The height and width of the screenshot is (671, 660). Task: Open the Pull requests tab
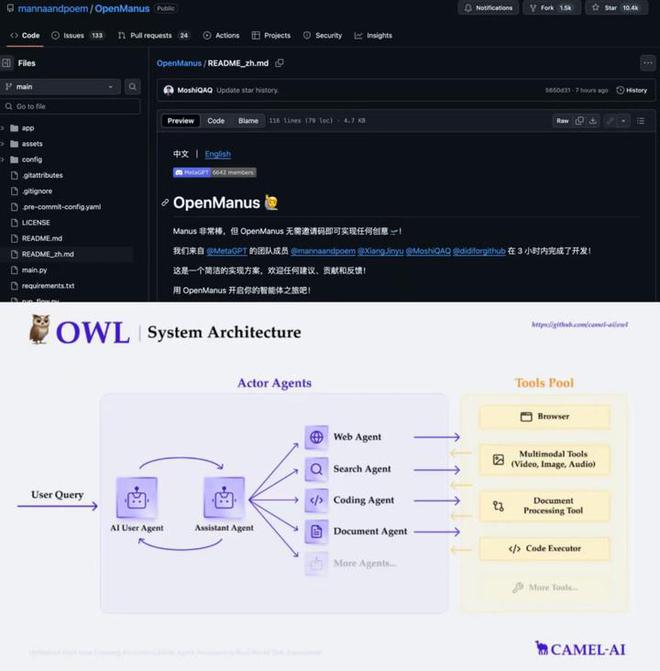154,36
